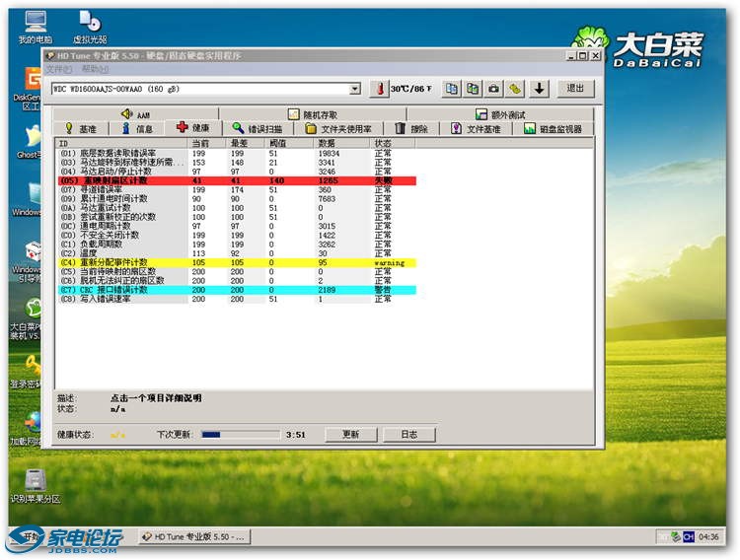Switch to the 错误扫描 tab
Screen dimensions: 740x560
258,128
